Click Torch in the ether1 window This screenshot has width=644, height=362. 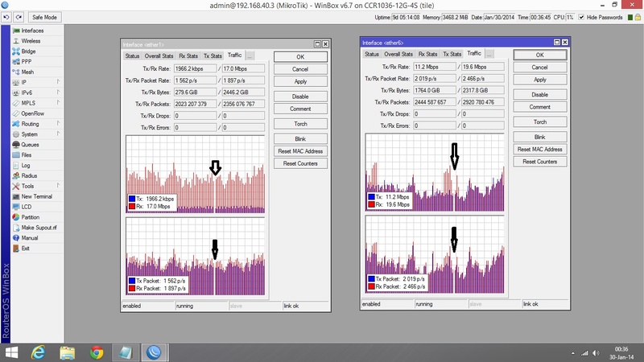pos(300,124)
